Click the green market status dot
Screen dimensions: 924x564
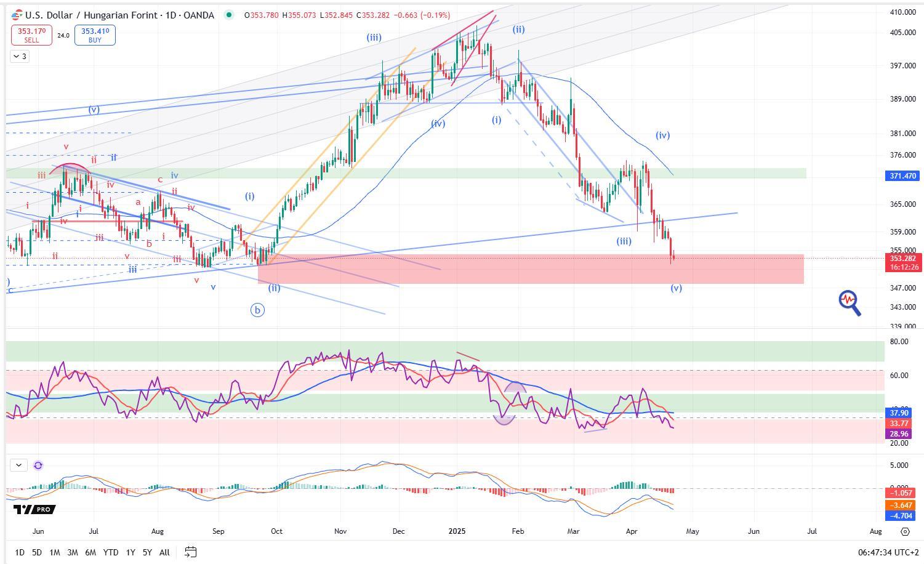point(229,15)
